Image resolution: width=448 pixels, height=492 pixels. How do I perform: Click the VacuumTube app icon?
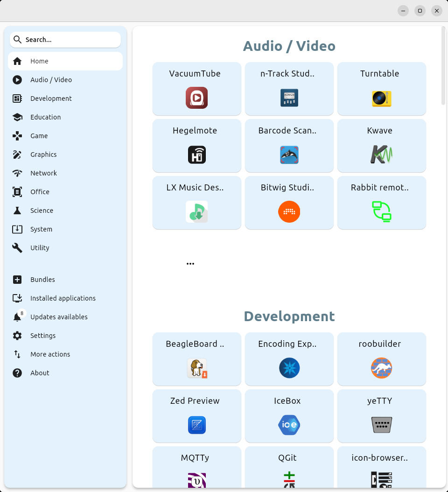tap(196, 98)
